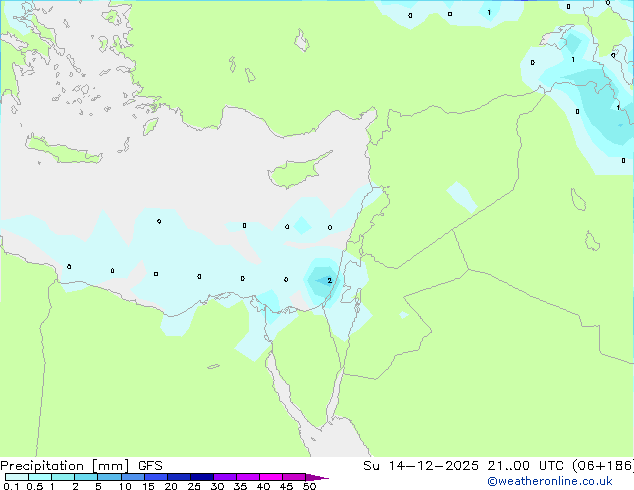This screenshot has height=490, width=634.
Task: Click the "Precipitation [mm]" title text
Action: click(64, 466)
